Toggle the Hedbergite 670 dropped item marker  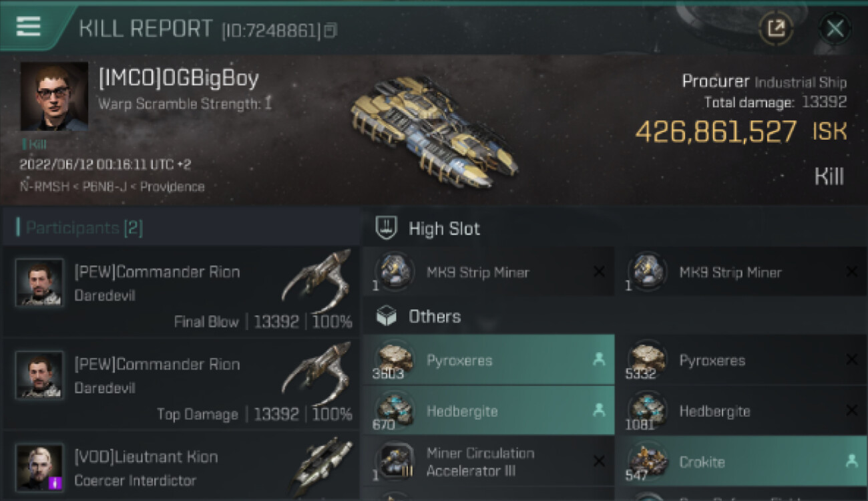[599, 411]
